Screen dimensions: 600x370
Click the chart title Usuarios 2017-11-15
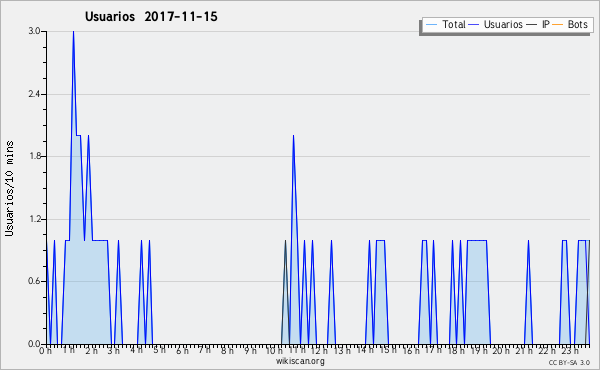coord(151,16)
